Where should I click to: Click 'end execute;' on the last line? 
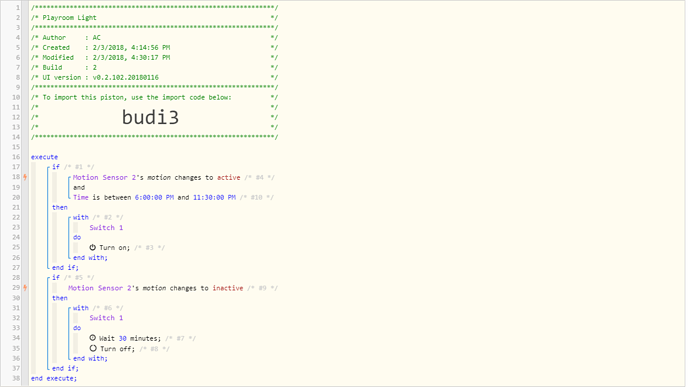[54, 378]
